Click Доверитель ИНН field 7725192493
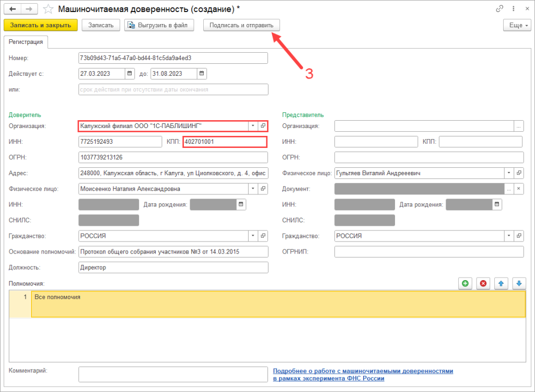The image size is (535, 392). (120, 142)
